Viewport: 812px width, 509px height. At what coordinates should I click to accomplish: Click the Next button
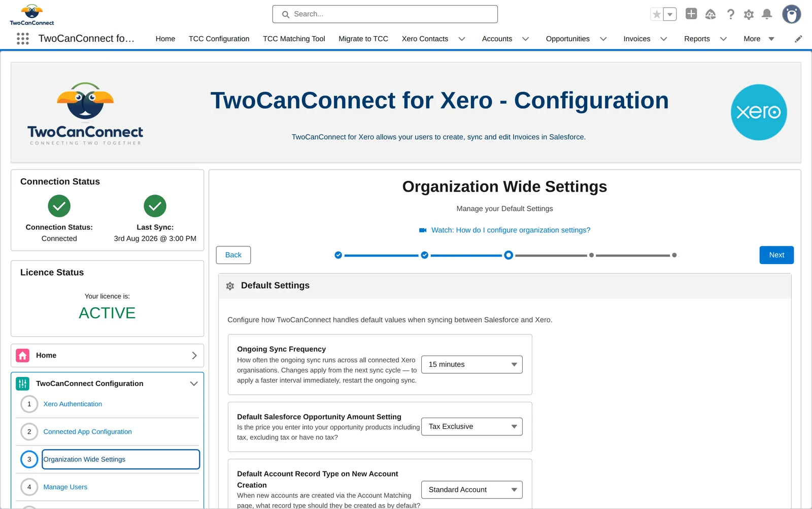pyautogui.click(x=776, y=255)
